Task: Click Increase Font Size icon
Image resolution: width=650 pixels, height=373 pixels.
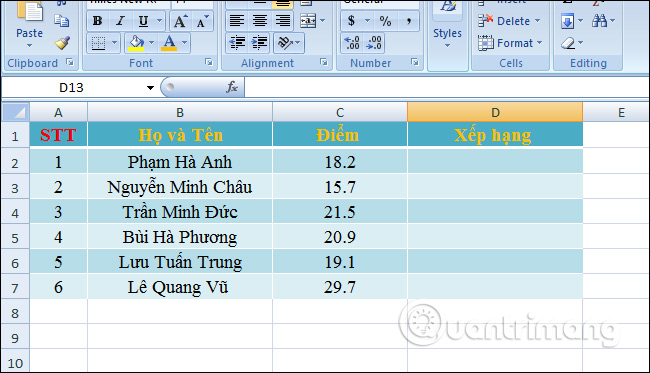Action: [180, 21]
